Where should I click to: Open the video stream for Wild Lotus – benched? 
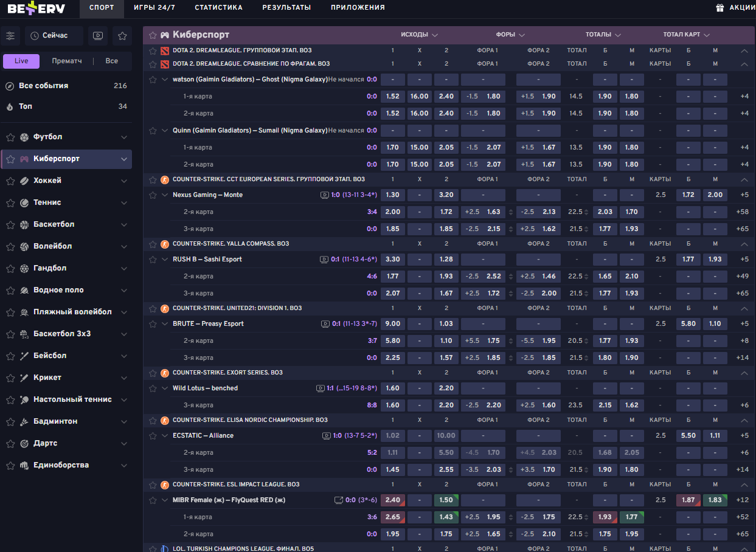tap(321, 388)
